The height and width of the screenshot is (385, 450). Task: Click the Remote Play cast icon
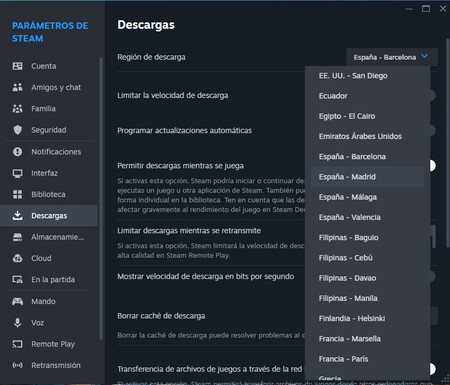tap(17, 344)
